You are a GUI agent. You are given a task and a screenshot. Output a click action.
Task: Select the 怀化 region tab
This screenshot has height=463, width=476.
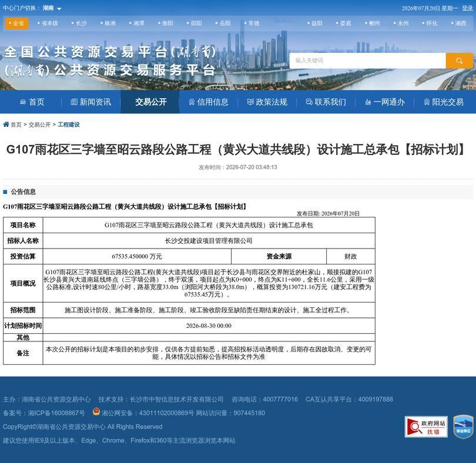pos(430,24)
